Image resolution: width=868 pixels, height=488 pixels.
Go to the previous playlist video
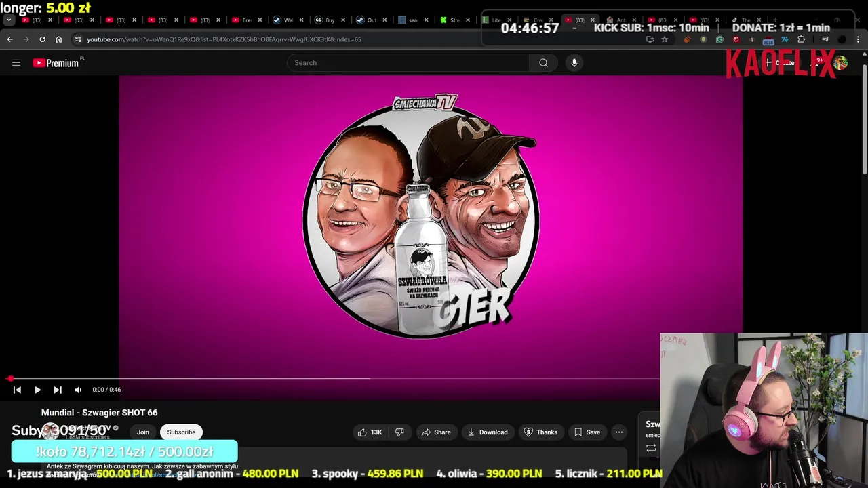[18, 390]
